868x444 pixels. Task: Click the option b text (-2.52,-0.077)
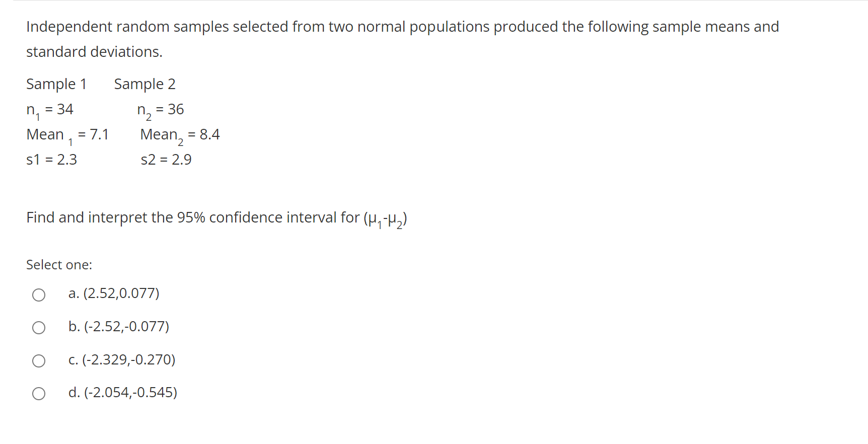pos(119,327)
